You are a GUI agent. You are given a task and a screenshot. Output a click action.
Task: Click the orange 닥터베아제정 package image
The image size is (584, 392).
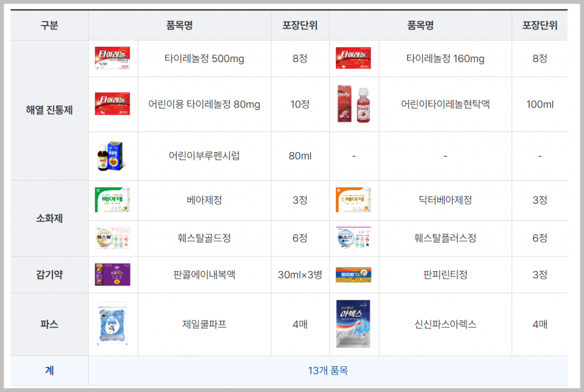point(353,200)
